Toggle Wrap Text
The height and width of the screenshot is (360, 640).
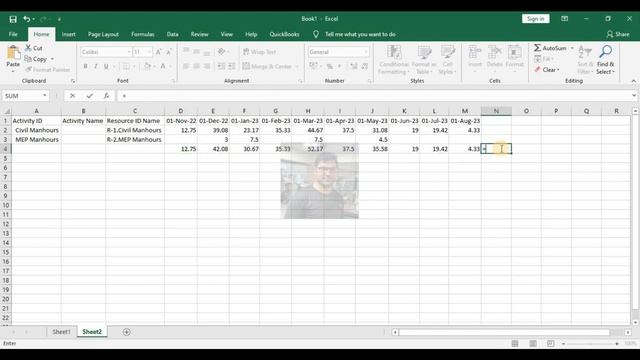[x=260, y=52]
